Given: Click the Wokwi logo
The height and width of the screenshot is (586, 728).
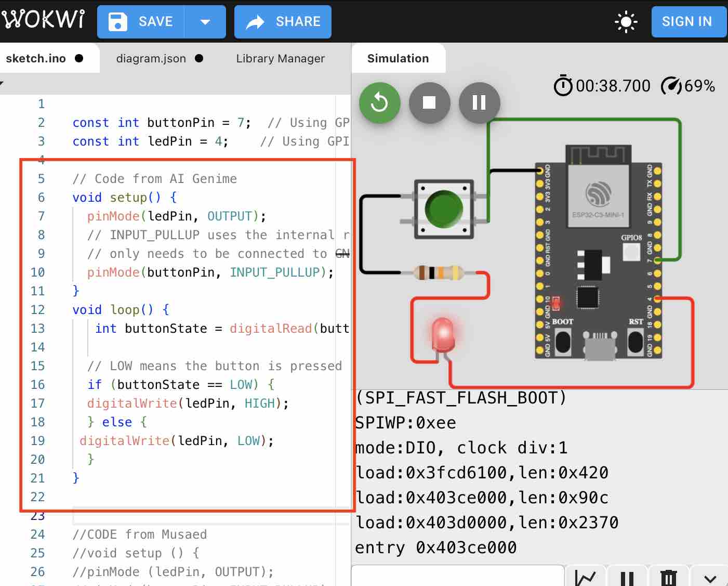Looking at the screenshot, I should coord(43,20).
